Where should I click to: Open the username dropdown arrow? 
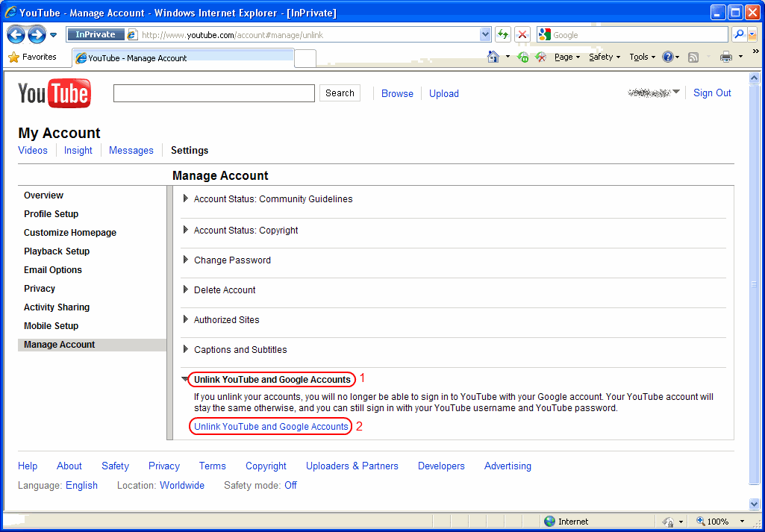tap(676, 93)
